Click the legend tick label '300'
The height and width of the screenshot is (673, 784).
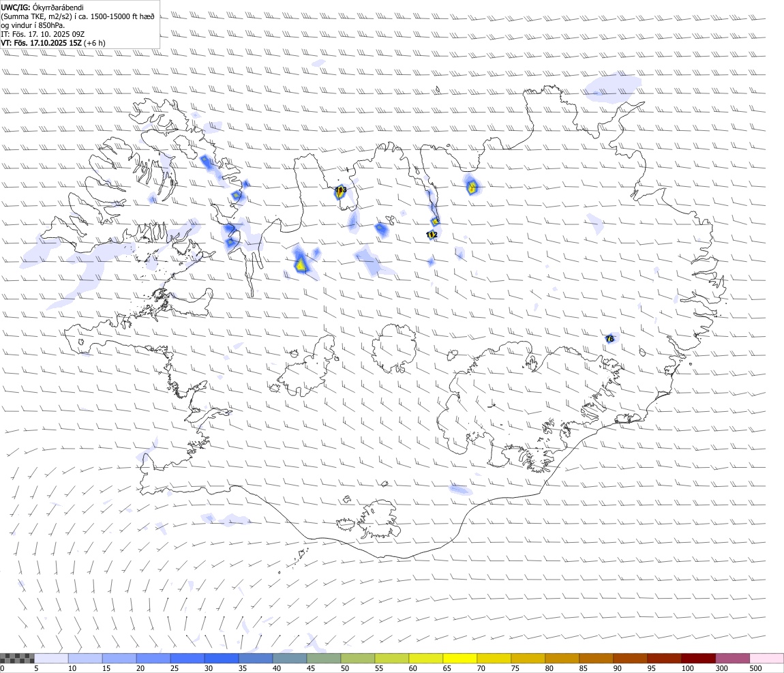click(x=721, y=668)
